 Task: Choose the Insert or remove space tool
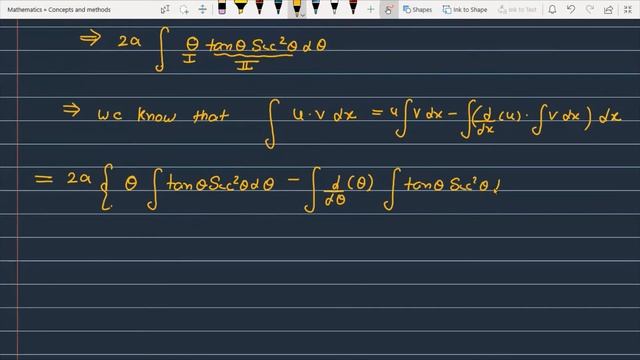tap(202, 9)
